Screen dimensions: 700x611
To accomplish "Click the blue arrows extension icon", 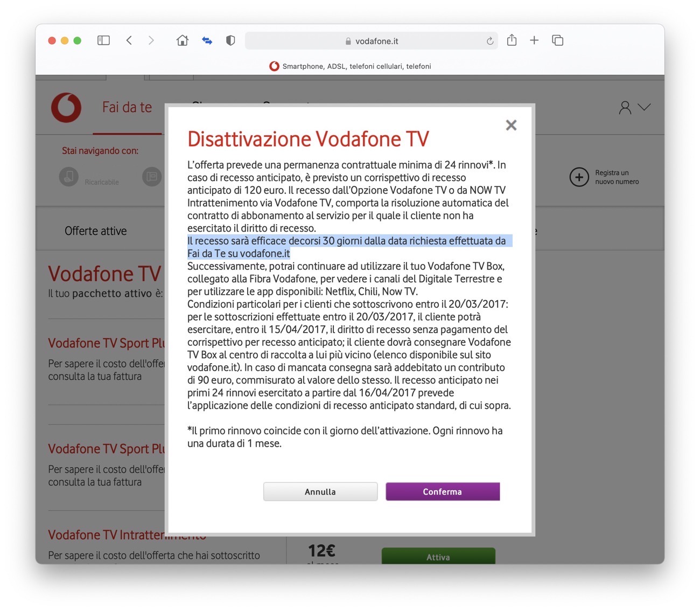I will tap(207, 40).
